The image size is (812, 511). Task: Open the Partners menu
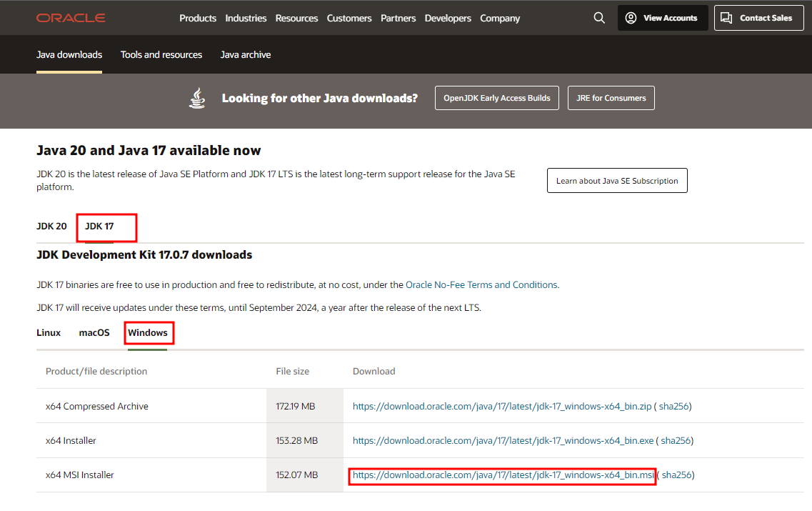pos(399,18)
